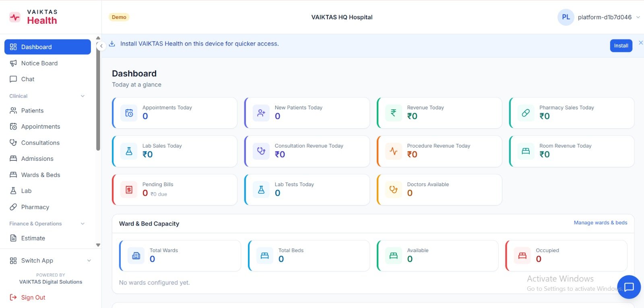
Task: Click the Doctors Available stethoscope icon
Action: [393, 190]
